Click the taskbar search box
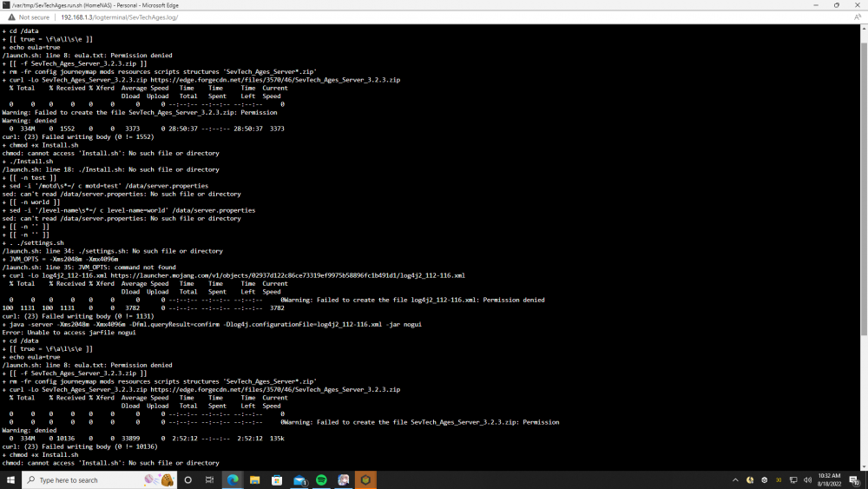 coord(100,480)
